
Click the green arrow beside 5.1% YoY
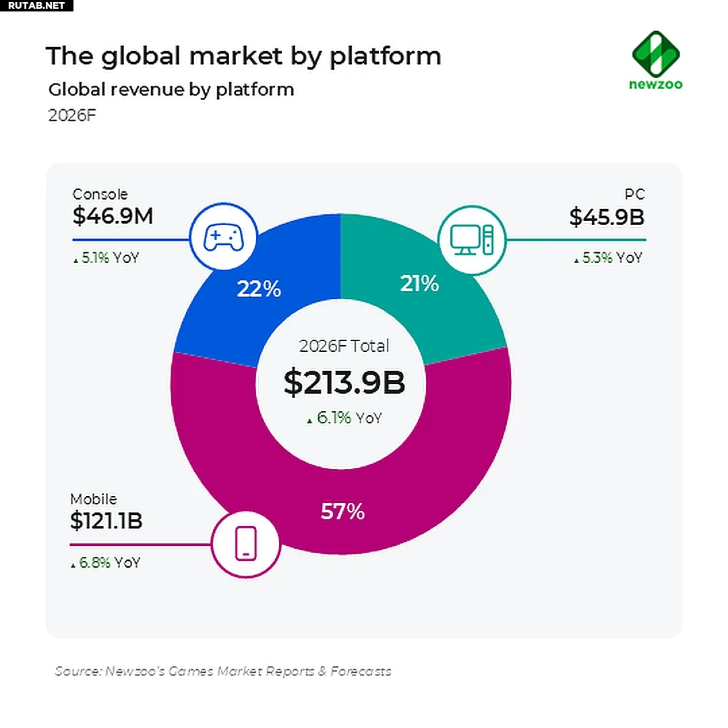click(75, 261)
